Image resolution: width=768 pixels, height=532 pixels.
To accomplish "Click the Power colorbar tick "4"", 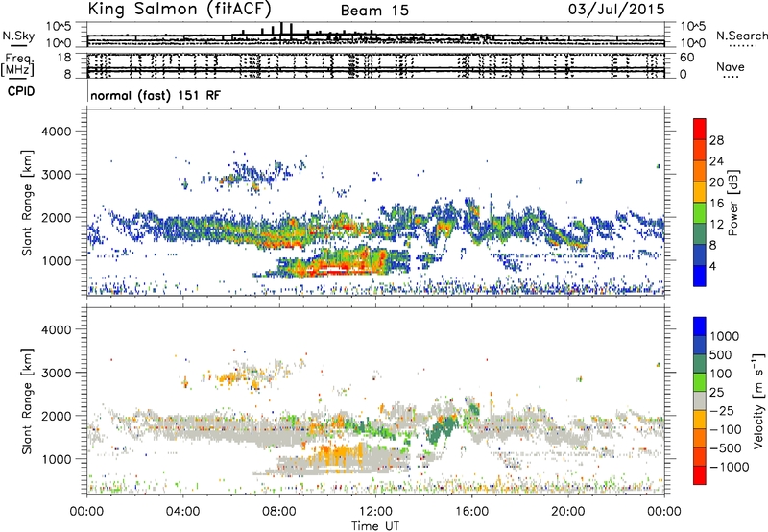I will click(x=712, y=267).
